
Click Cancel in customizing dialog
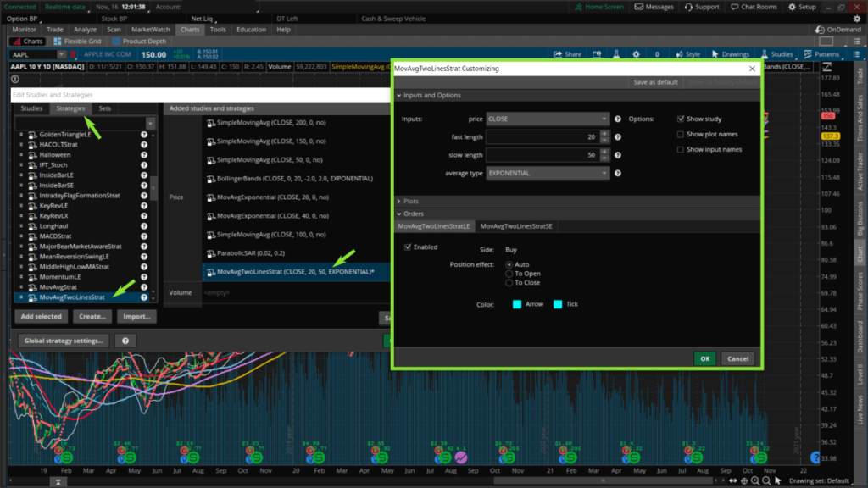(x=738, y=358)
